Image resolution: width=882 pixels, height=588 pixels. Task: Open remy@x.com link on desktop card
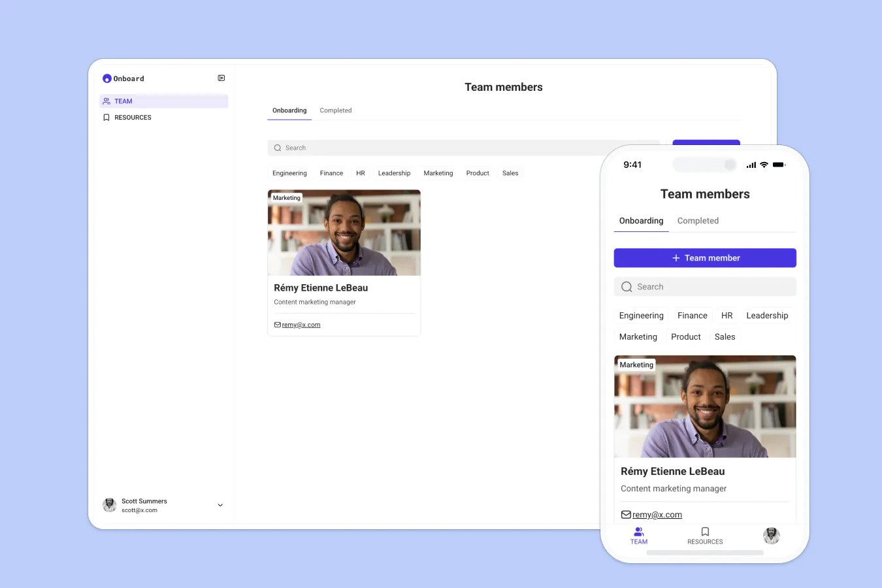click(301, 325)
